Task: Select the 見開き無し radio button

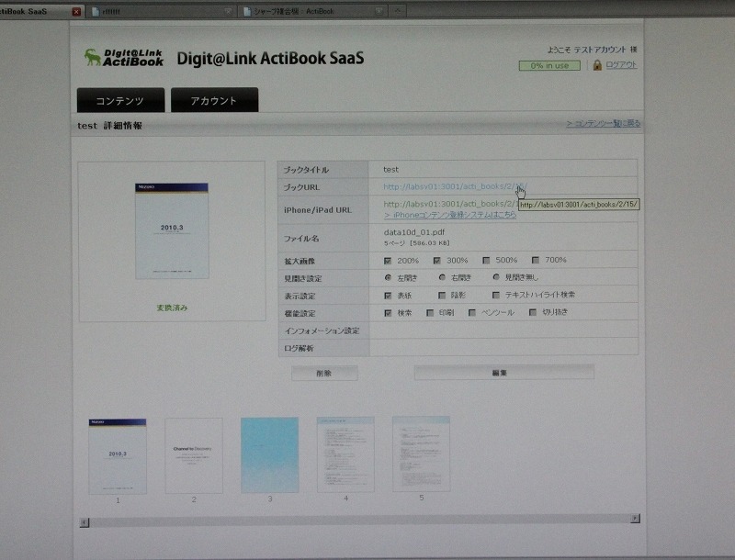Action: 495,277
